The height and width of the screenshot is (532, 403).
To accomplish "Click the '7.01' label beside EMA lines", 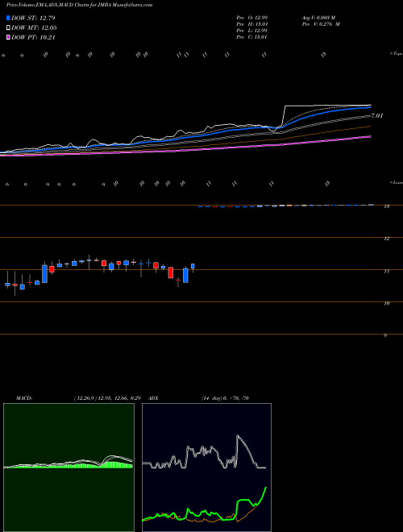I will pos(377,116).
